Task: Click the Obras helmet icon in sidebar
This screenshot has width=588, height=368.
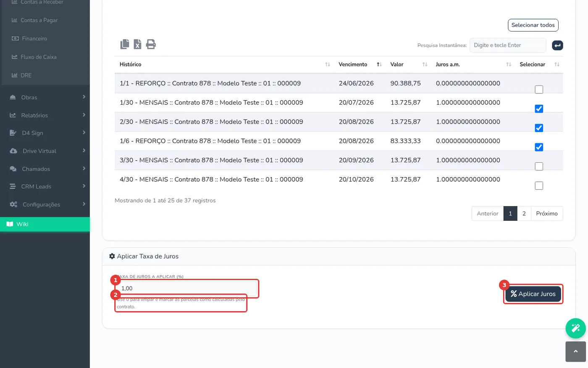Action: click(13, 97)
